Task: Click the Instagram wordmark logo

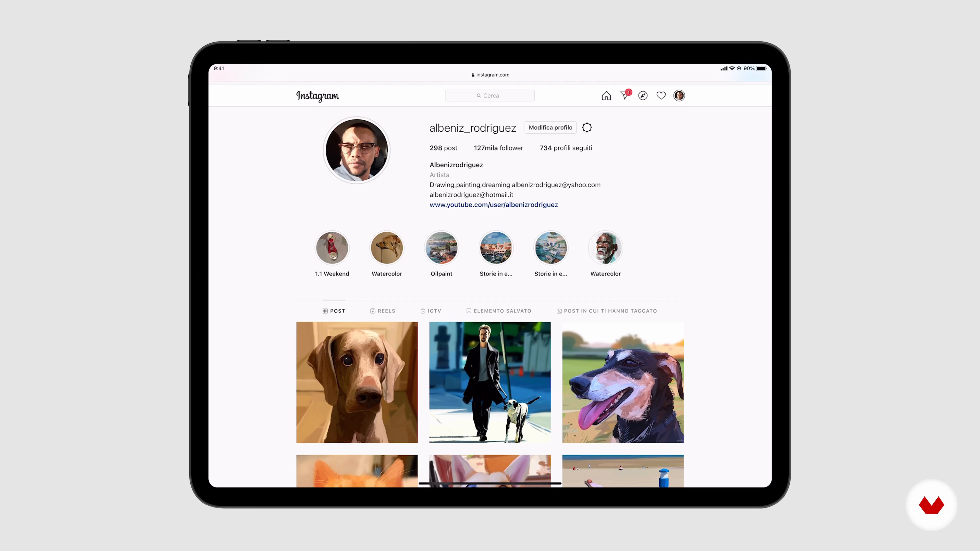Action: [317, 96]
